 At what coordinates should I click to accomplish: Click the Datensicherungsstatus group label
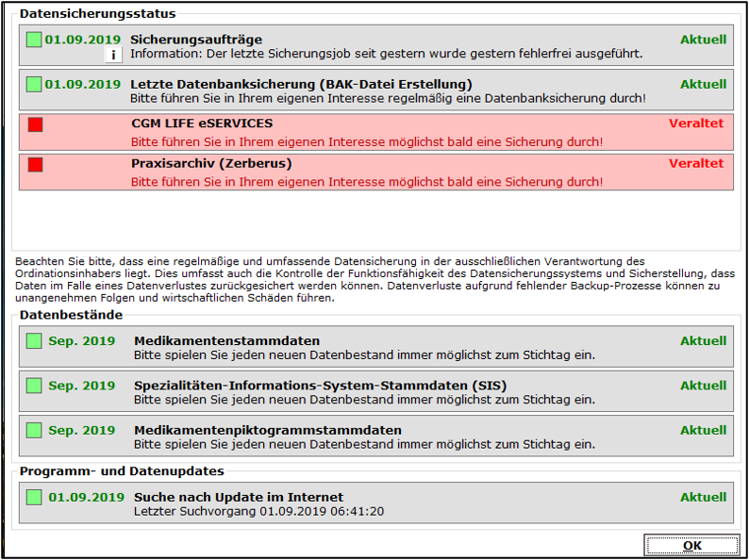pyautogui.click(x=98, y=14)
